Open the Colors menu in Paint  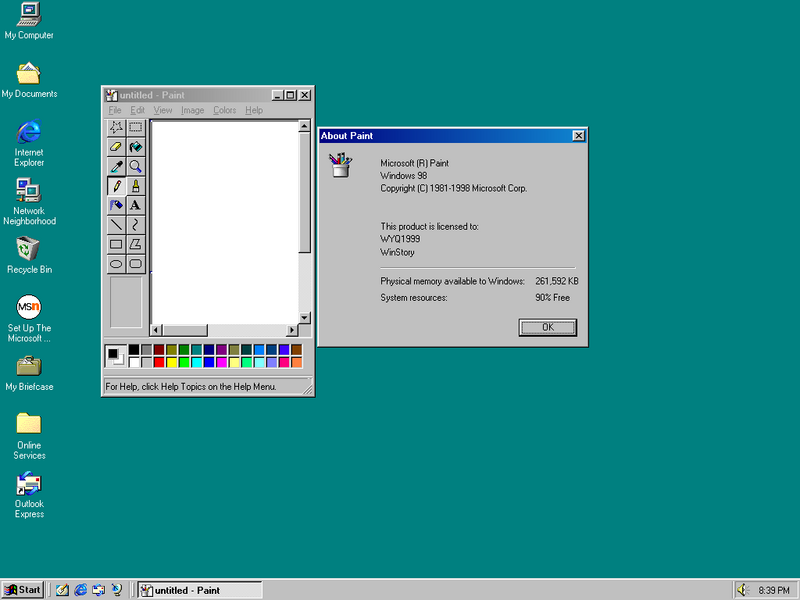click(224, 110)
